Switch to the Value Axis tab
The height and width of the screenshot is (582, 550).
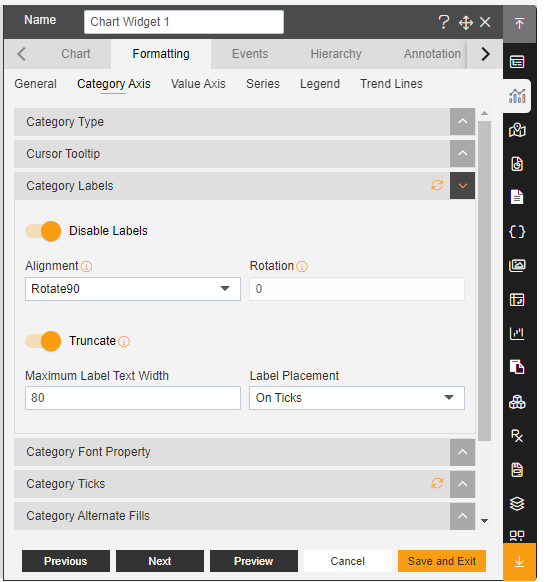(198, 84)
